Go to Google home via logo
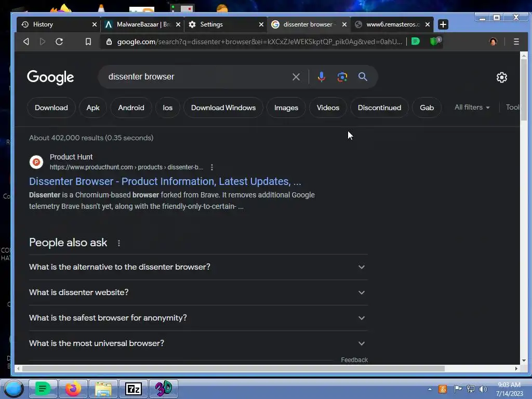 50,77
